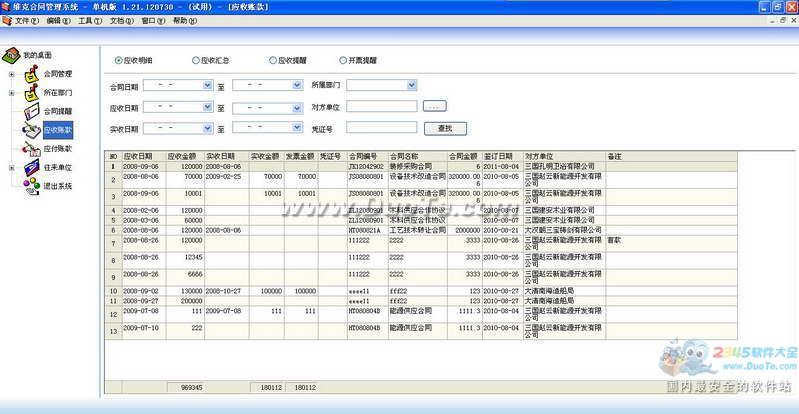Click the 对方单位 column header
The width and height of the screenshot is (799, 414).
click(564, 157)
